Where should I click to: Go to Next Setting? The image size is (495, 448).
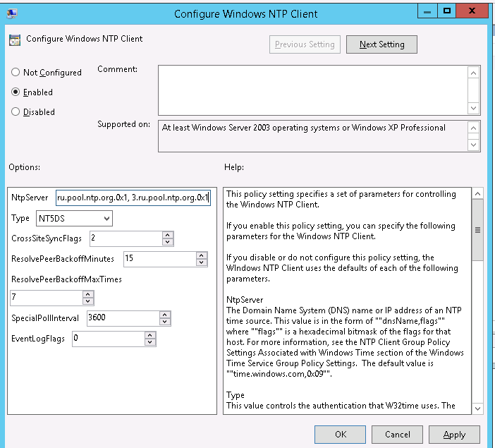381,44
